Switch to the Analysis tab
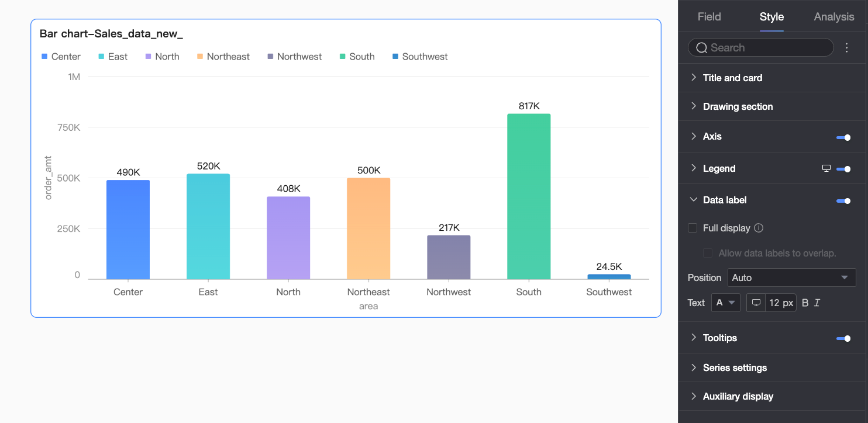Screen dimensions: 868x423 click(833, 17)
